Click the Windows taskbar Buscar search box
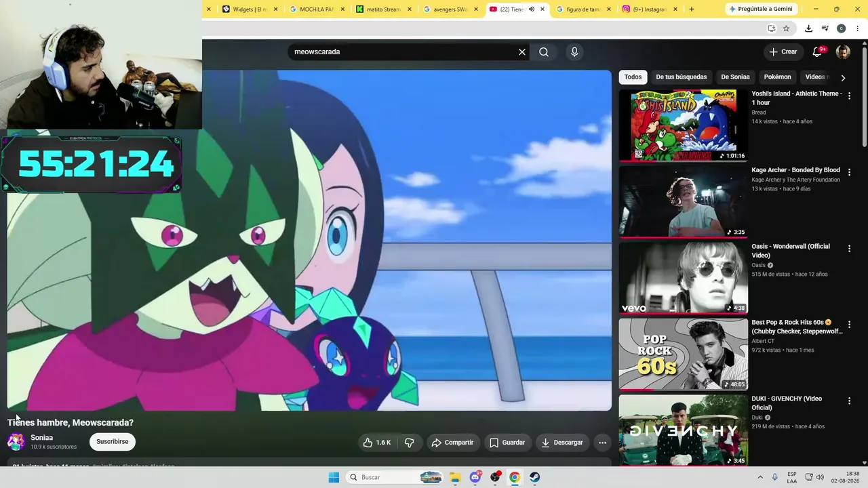 pyautogui.click(x=395, y=477)
